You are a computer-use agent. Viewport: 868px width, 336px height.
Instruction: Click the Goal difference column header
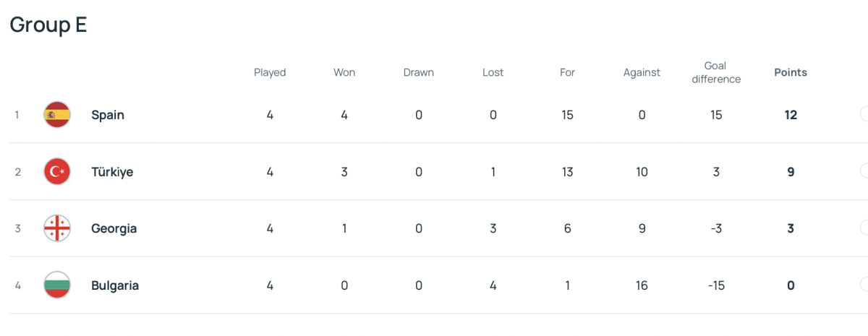(x=716, y=72)
